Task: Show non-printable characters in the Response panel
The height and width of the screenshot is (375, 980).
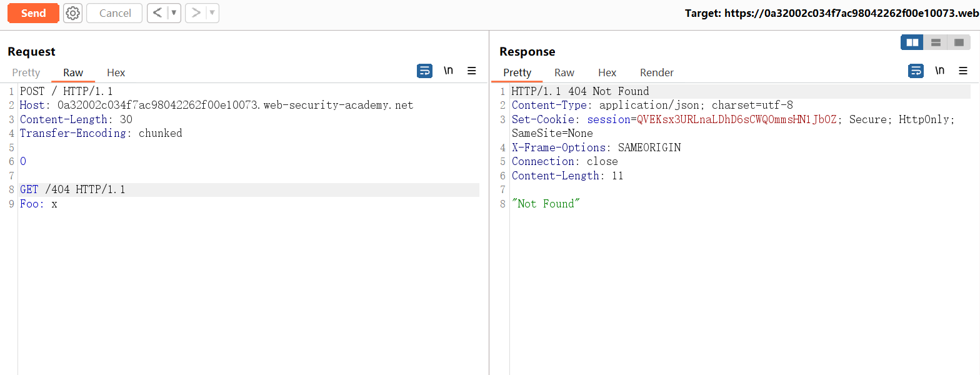Action: tap(939, 71)
